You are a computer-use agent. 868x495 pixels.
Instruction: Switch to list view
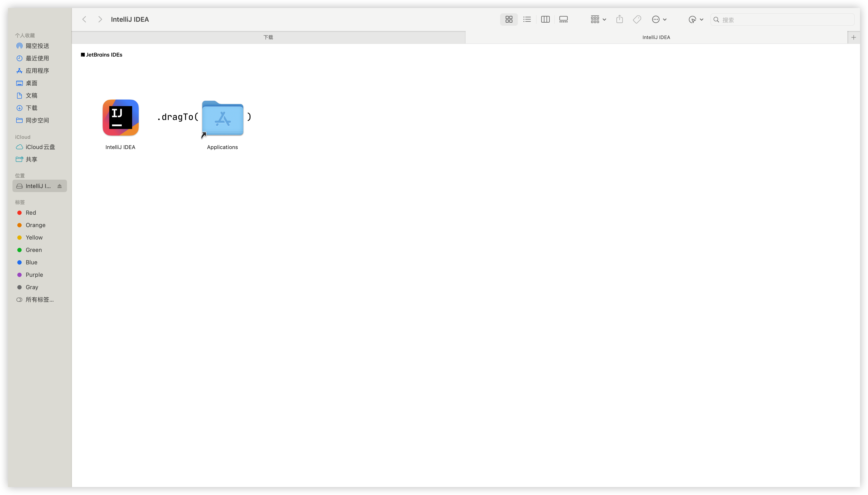tap(527, 19)
